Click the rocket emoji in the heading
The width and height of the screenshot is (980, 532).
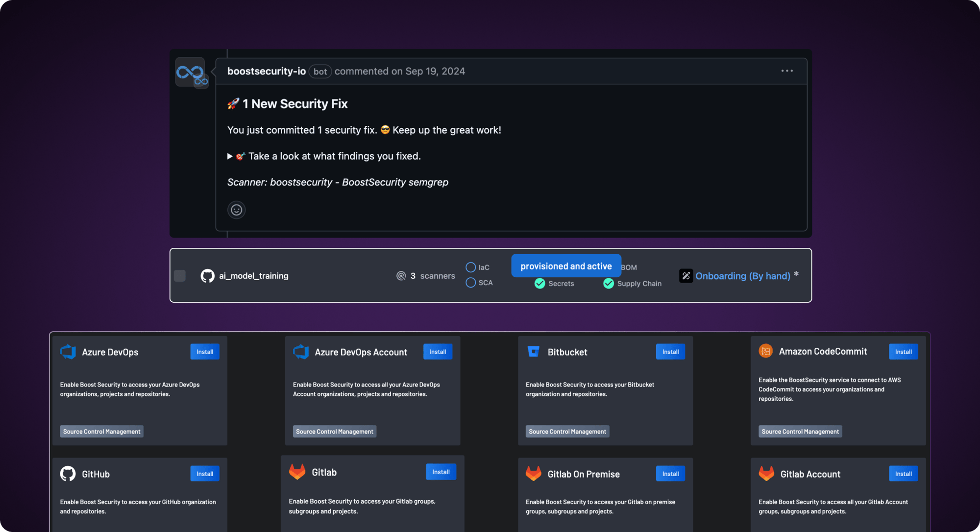pyautogui.click(x=233, y=104)
